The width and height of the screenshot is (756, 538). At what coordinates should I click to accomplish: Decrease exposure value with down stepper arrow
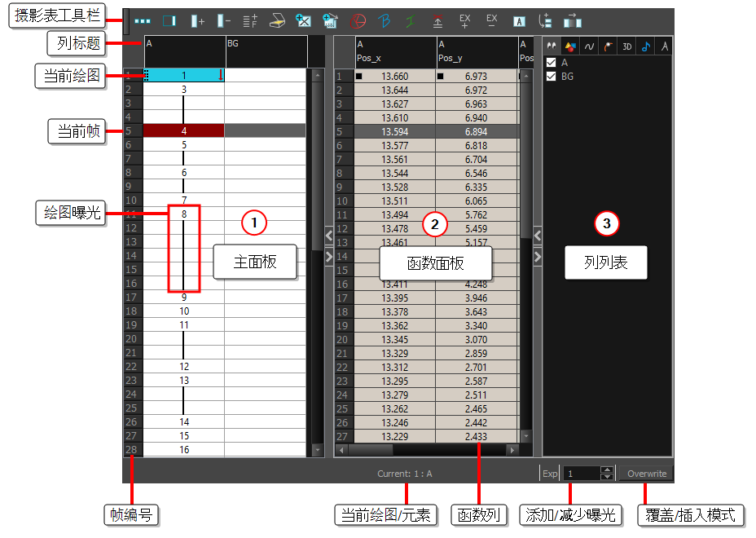(x=608, y=477)
